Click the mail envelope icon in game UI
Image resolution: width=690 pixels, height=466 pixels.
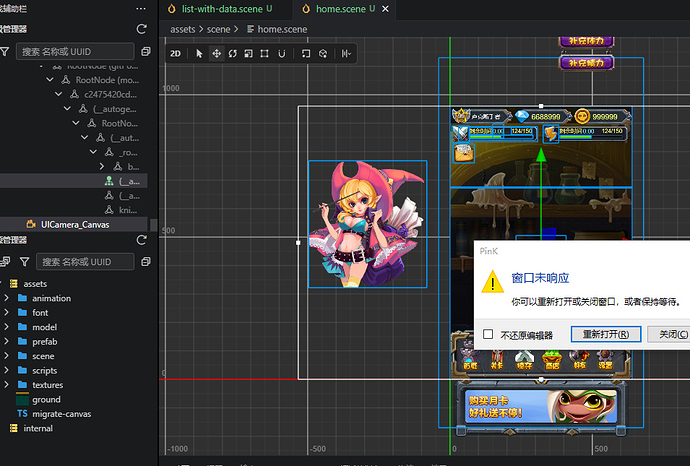[x=463, y=153]
